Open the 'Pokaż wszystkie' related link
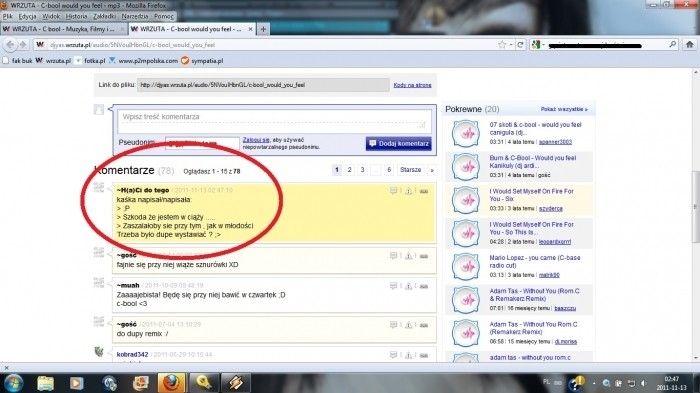The image size is (700, 393). tap(564, 109)
